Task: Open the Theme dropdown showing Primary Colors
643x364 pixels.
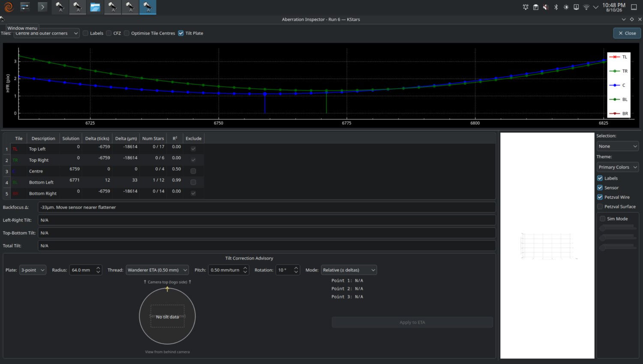Action: click(x=618, y=167)
